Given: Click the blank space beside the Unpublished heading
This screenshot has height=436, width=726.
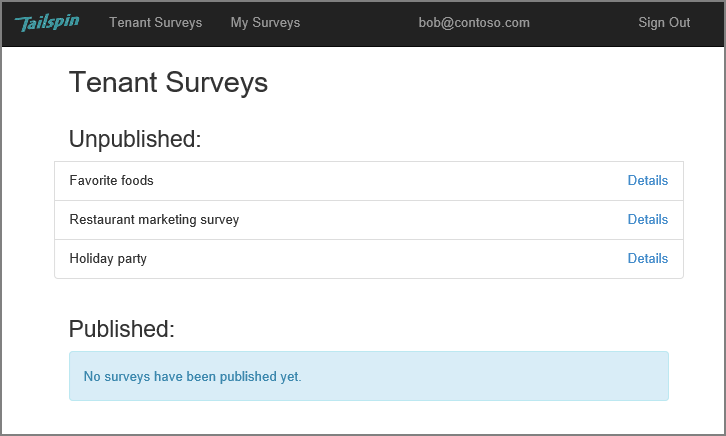Looking at the screenshot, I should [x=440, y=139].
